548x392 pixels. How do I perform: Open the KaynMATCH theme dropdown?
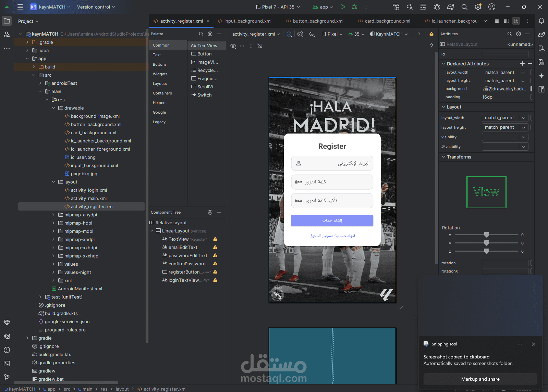[389, 34]
